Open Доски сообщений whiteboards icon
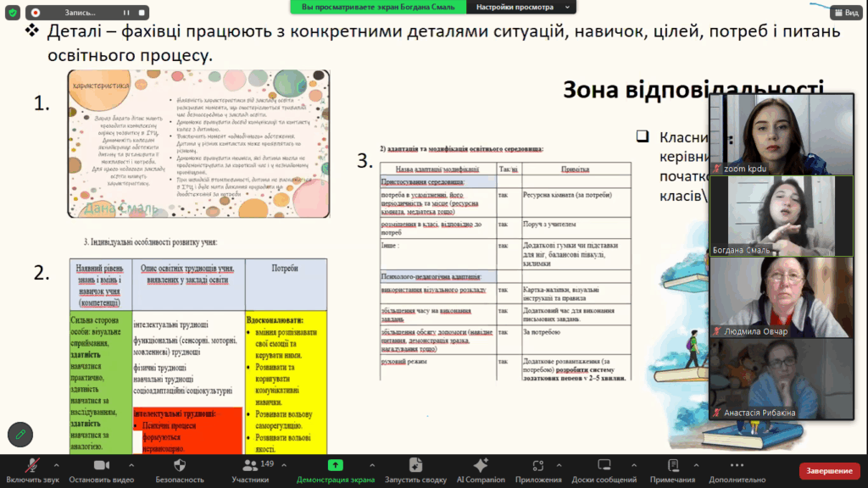This screenshot has height=488, width=868. pos(604,466)
